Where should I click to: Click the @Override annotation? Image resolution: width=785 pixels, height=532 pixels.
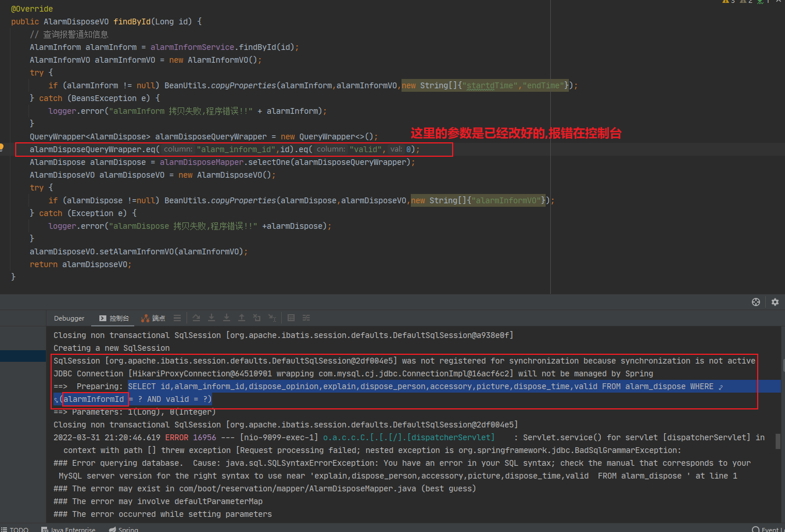(32, 9)
